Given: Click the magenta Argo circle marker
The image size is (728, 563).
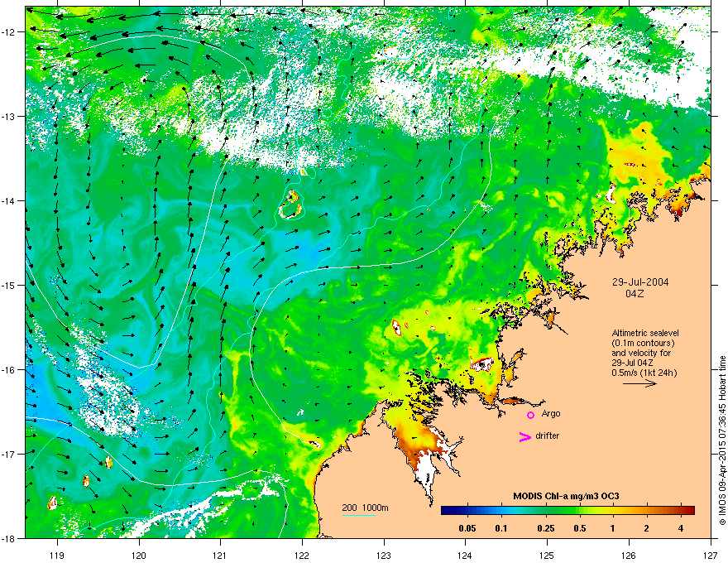Looking at the screenshot, I should click(x=530, y=415).
